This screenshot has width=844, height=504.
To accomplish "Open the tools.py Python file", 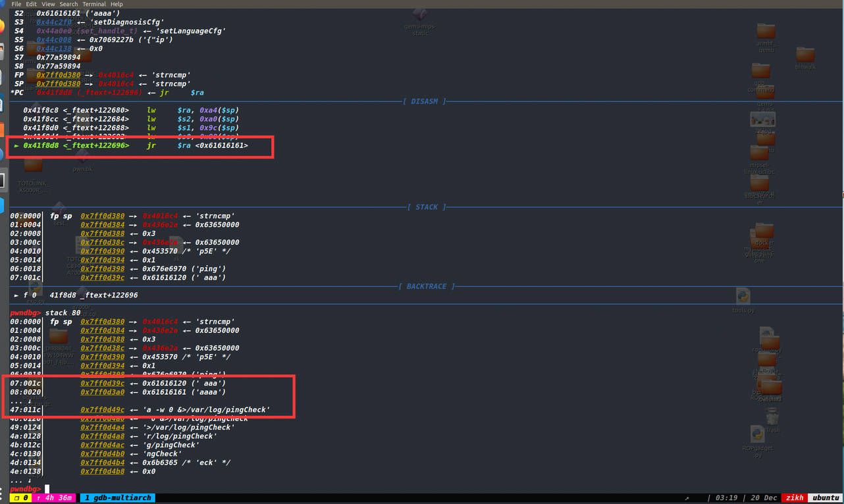I will tap(743, 301).
